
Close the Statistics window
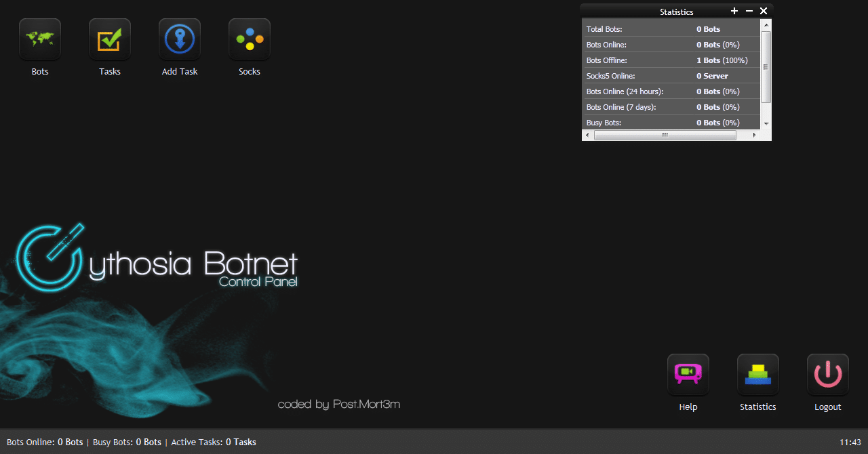pos(764,11)
